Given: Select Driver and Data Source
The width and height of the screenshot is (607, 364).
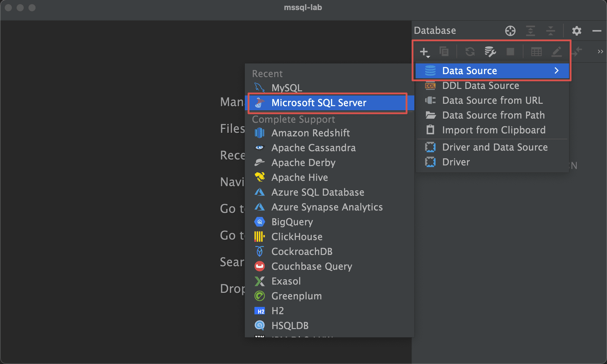Looking at the screenshot, I should pyautogui.click(x=492, y=147).
